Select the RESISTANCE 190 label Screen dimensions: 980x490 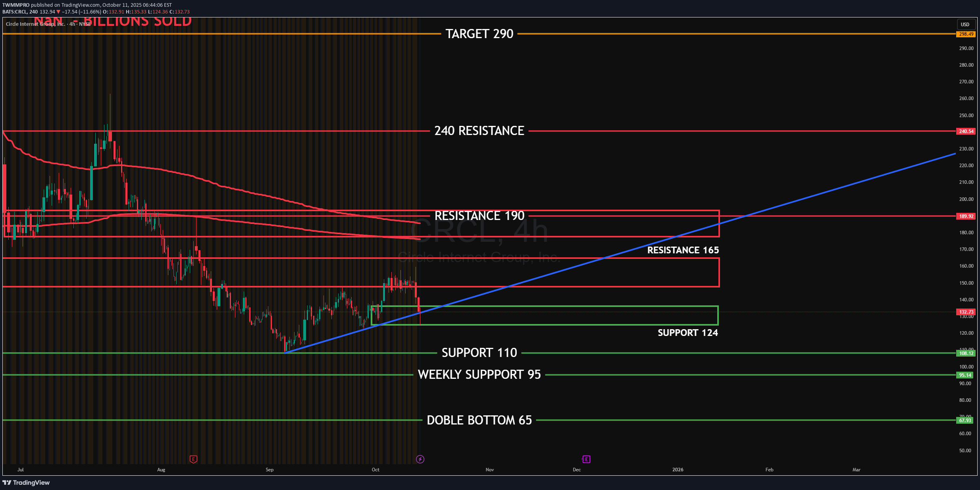[x=479, y=216]
